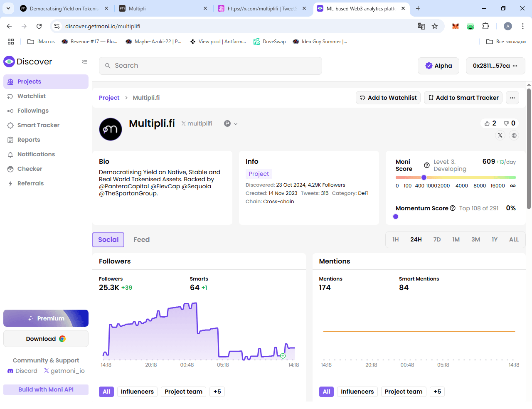This screenshot has height=409, width=532.
Task: Bookmark this page with the star icon
Action: (x=435, y=26)
